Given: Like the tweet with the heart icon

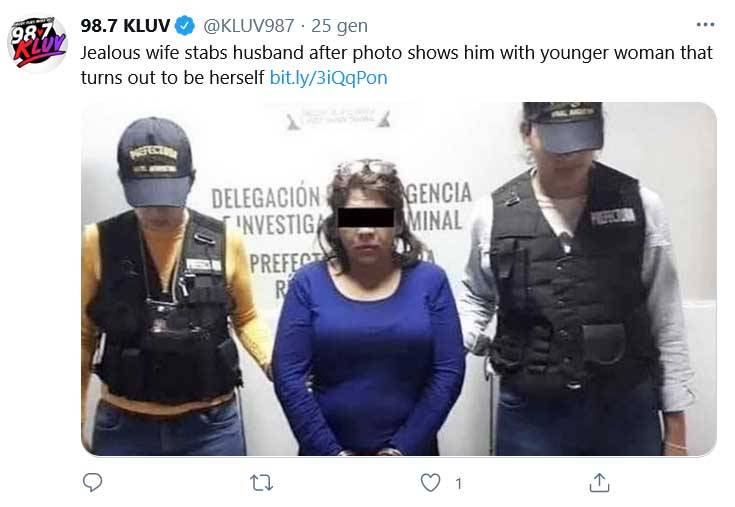Looking at the screenshot, I should [x=430, y=483].
